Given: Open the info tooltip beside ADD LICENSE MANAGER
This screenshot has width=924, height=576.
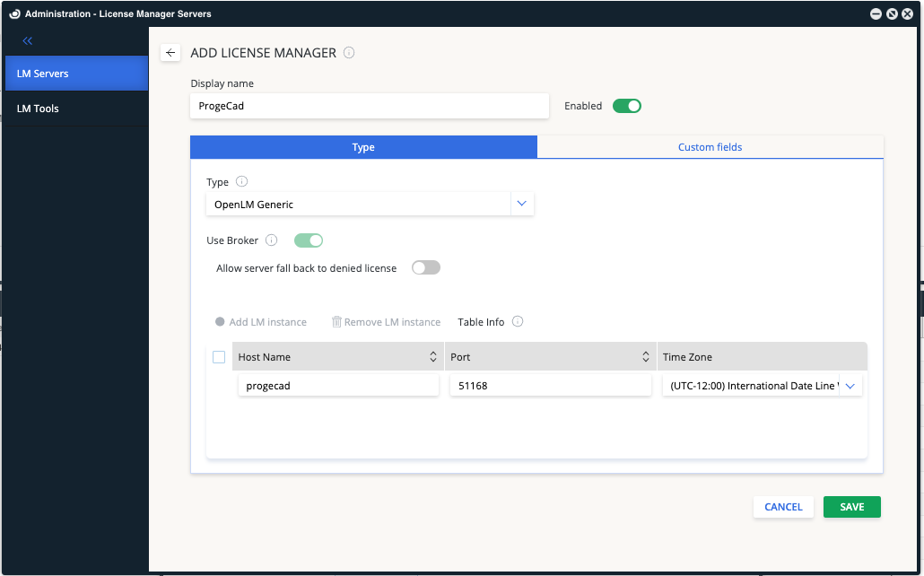Looking at the screenshot, I should pyautogui.click(x=349, y=53).
